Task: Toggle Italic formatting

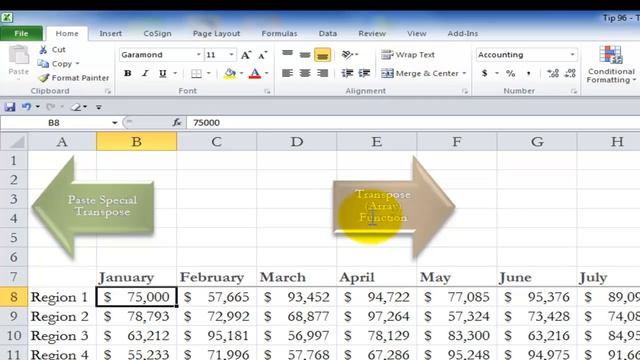Action: 145,73
